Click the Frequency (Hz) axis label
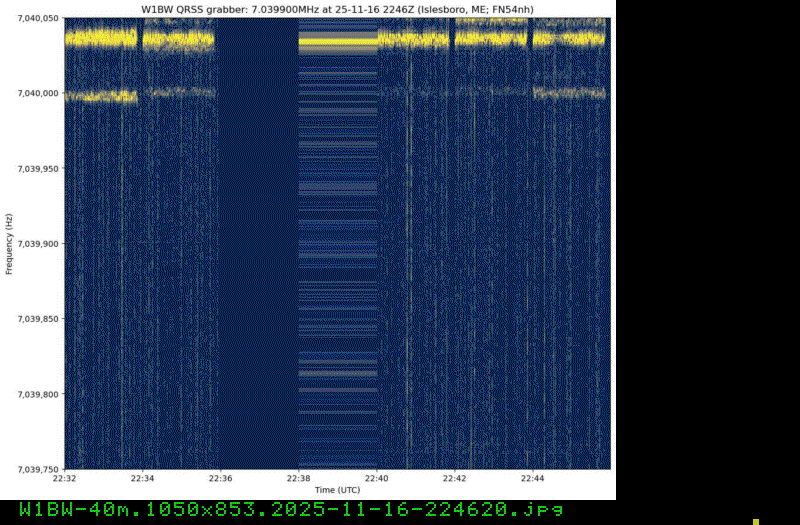 [8, 243]
